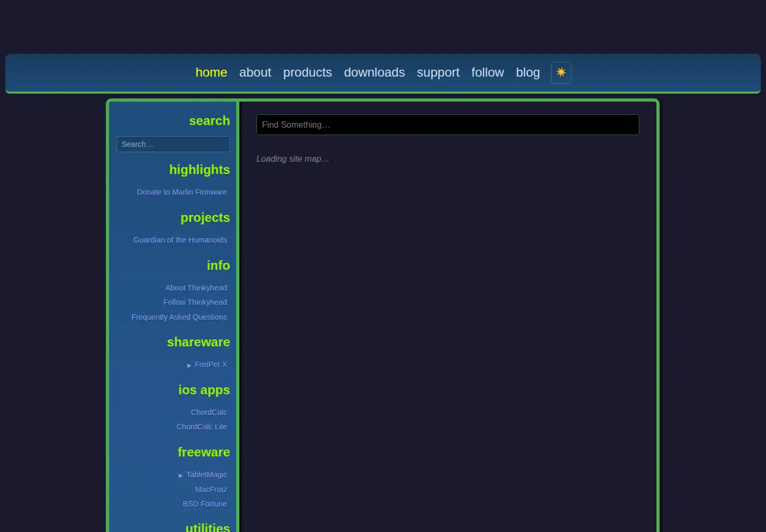Click the projects sidebar heading

pyautogui.click(x=205, y=218)
